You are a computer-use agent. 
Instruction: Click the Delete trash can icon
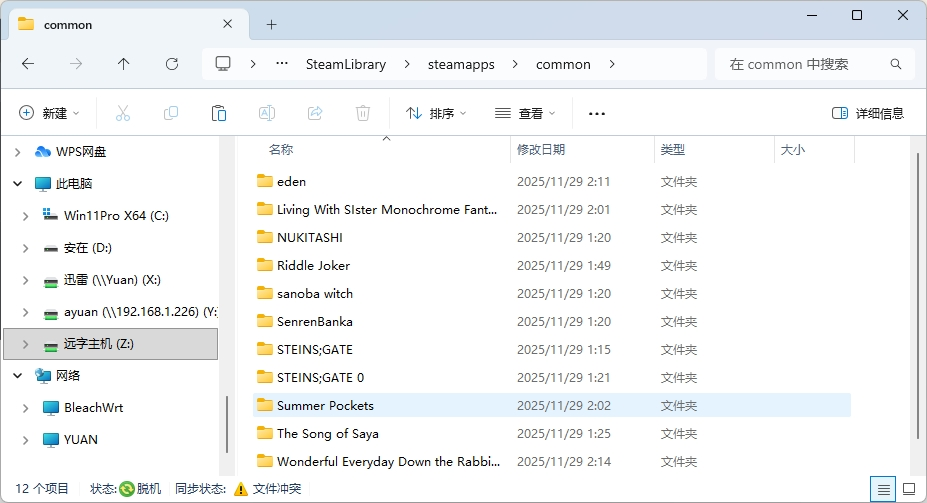[x=363, y=113]
